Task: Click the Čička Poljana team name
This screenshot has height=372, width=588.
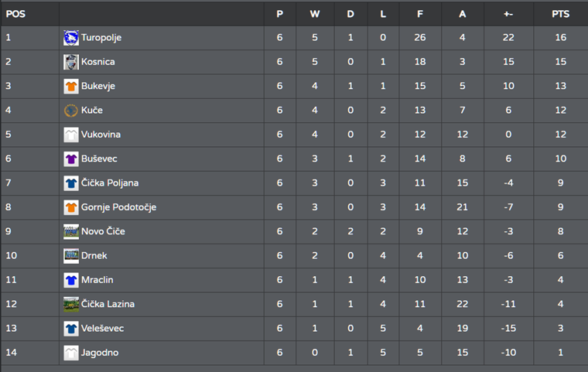Action: point(110,183)
